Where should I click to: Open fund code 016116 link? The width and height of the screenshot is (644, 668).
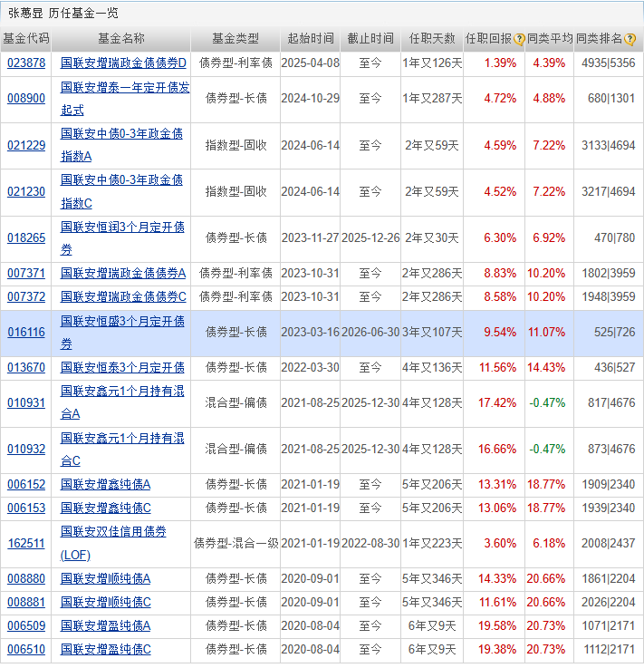click(26, 332)
